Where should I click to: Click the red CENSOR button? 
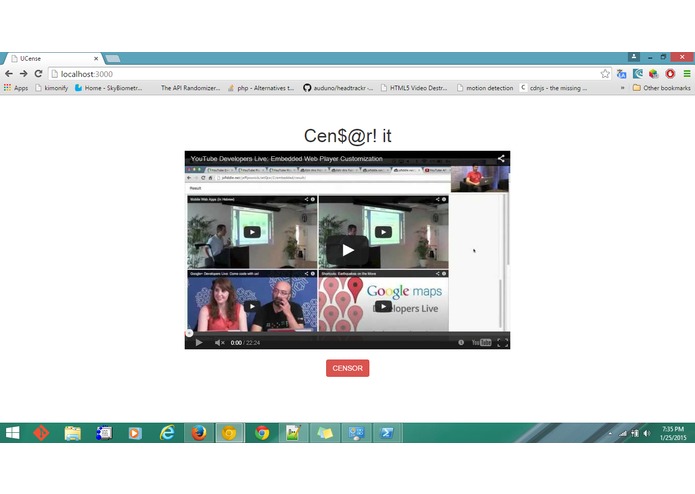click(x=348, y=368)
